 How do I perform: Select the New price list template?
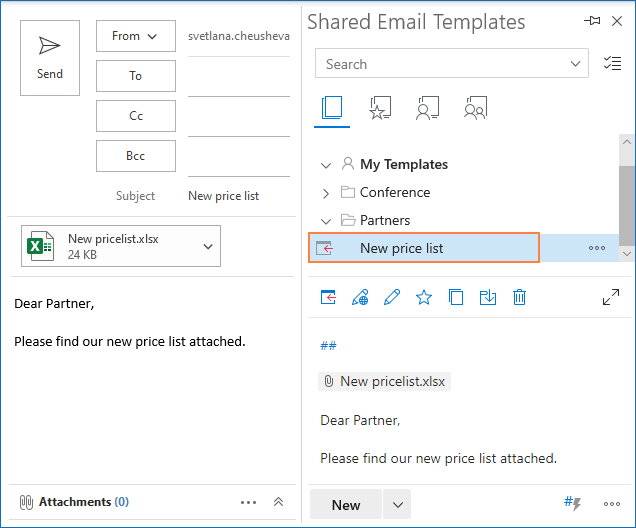pyautogui.click(x=402, y=248)
